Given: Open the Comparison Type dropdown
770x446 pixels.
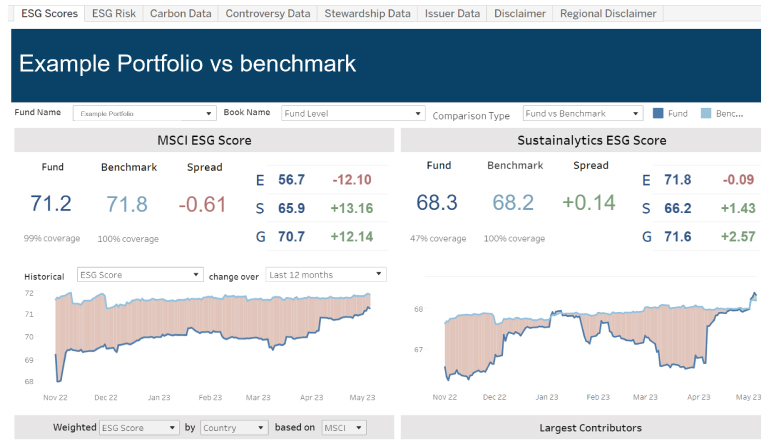Looking at the screenshot, I should [583, 113].
